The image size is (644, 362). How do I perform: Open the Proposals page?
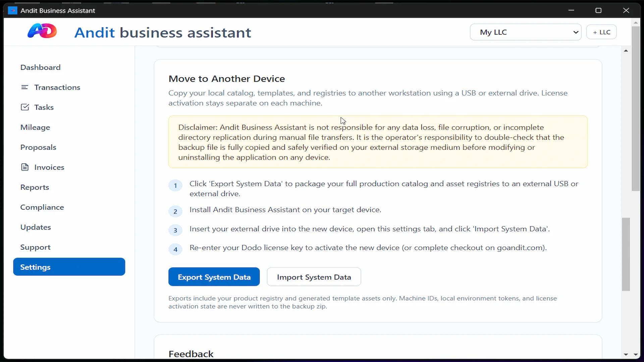(x=38, y=147)
